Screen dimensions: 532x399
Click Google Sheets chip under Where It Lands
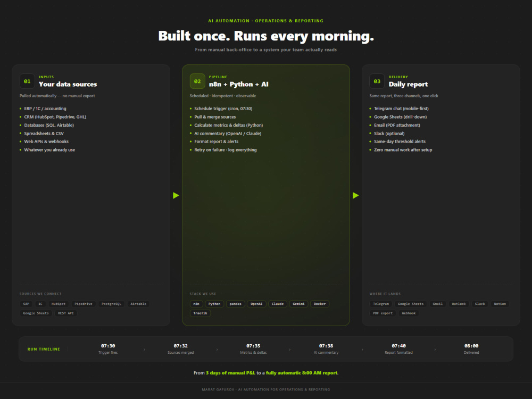click(411, 304)
